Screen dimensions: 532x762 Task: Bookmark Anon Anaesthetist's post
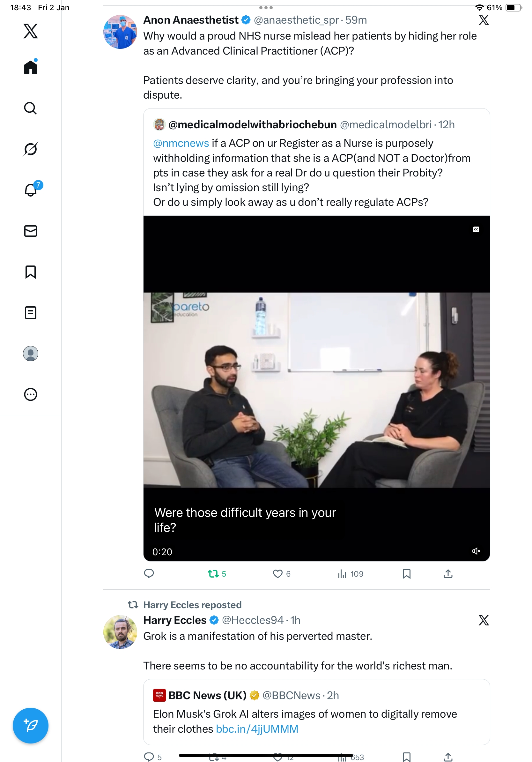[x=406, y=573]
